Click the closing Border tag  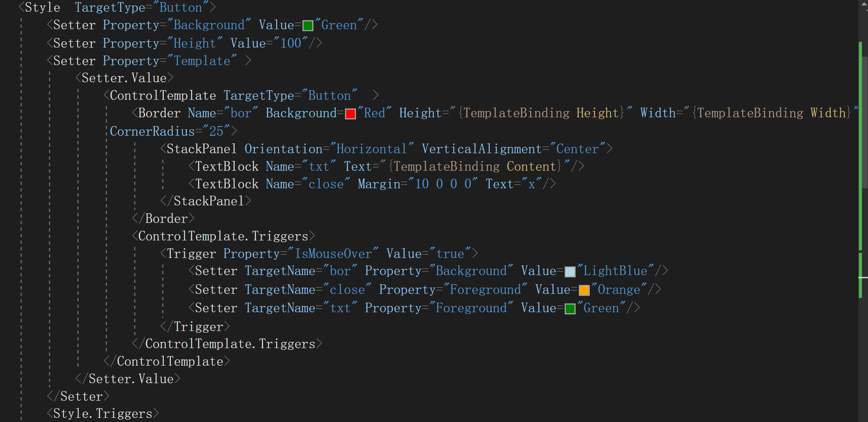[x=166, y=219]
